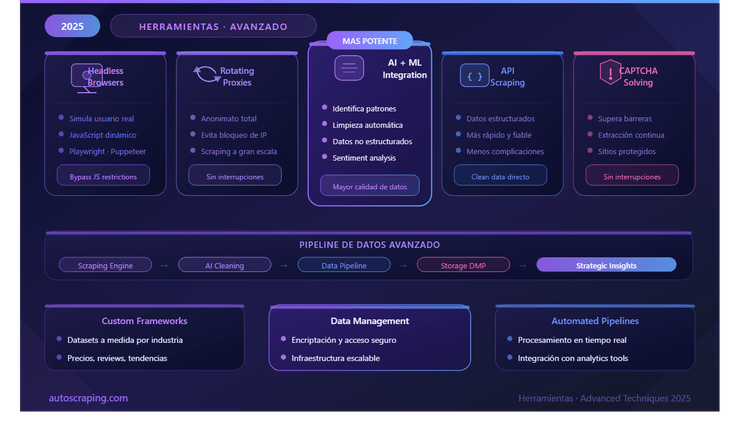Click Integración con analytics tools
750x422 pixels.
tap(573, 358)
